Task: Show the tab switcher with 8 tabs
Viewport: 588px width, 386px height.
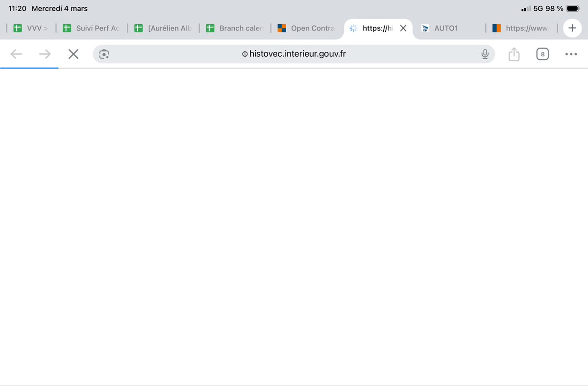Action: click(542, 54)
